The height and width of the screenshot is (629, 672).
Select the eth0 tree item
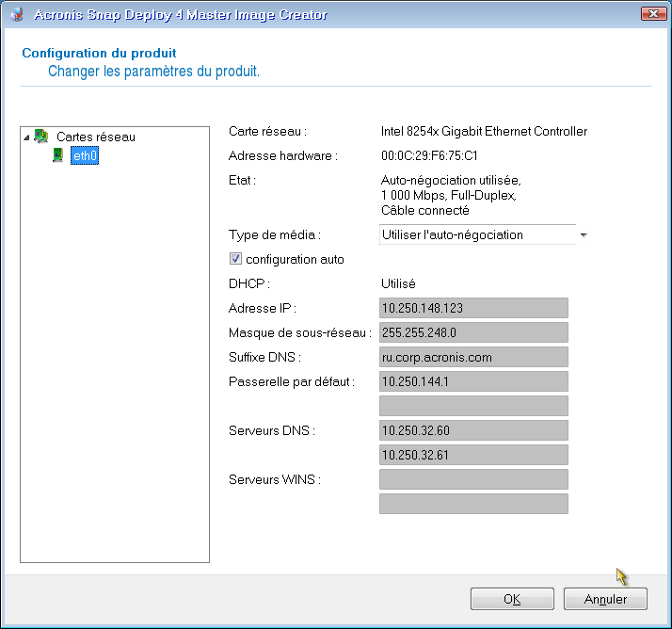(x=85, y=155)
